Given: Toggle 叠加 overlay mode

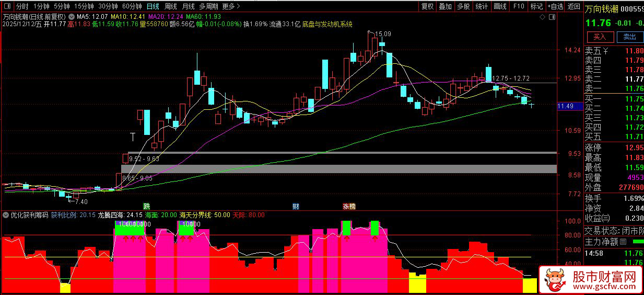Looking at the screenshot, I should (x=445, y=7).
